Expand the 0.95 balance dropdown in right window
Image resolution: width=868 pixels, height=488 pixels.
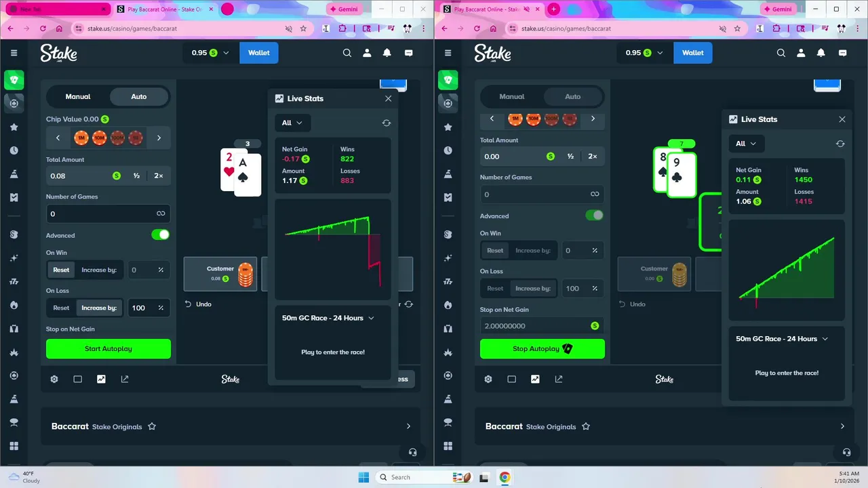644,53
